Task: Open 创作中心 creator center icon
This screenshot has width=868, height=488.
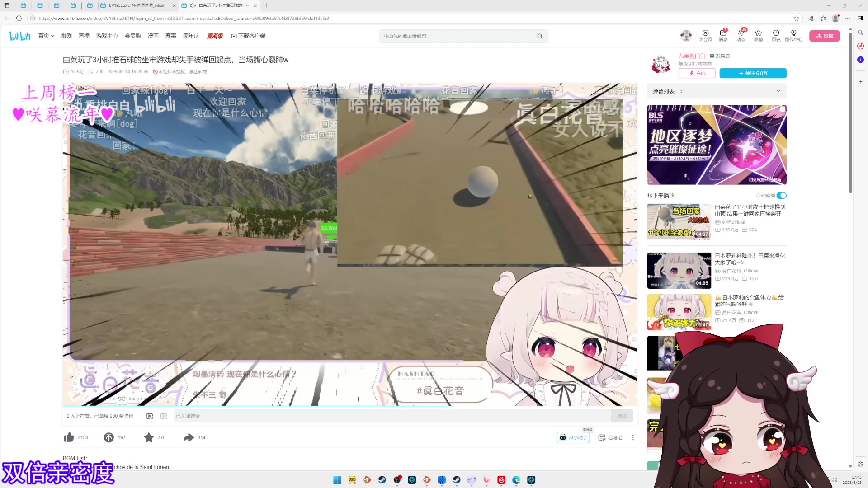Action: 794,35
